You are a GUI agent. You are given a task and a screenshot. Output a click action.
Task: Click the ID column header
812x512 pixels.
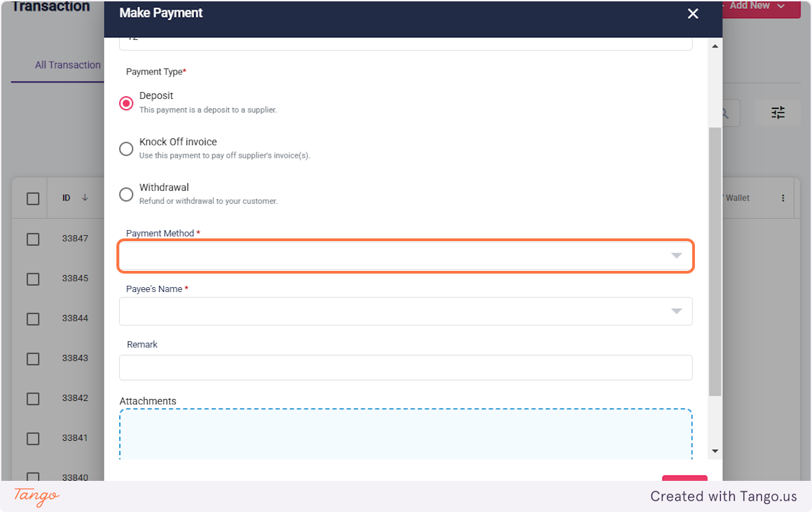(x=66, y=198)
